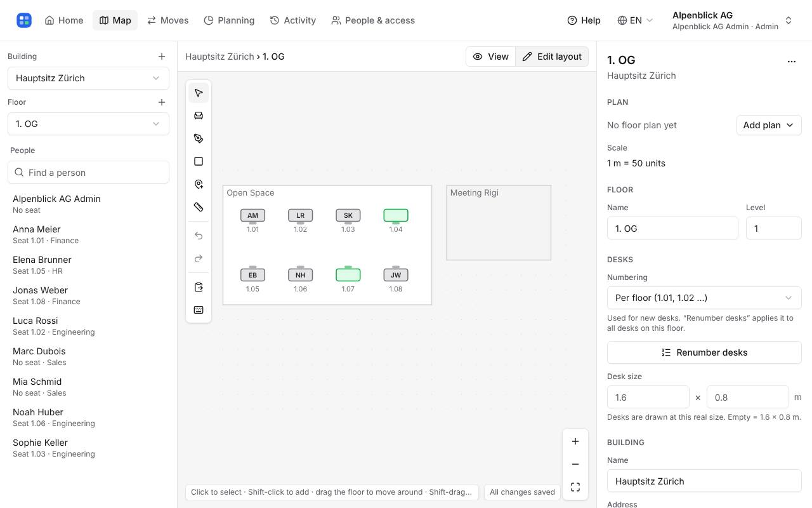Choose the desk/sofa furniture tool

(x=199, y=116)
